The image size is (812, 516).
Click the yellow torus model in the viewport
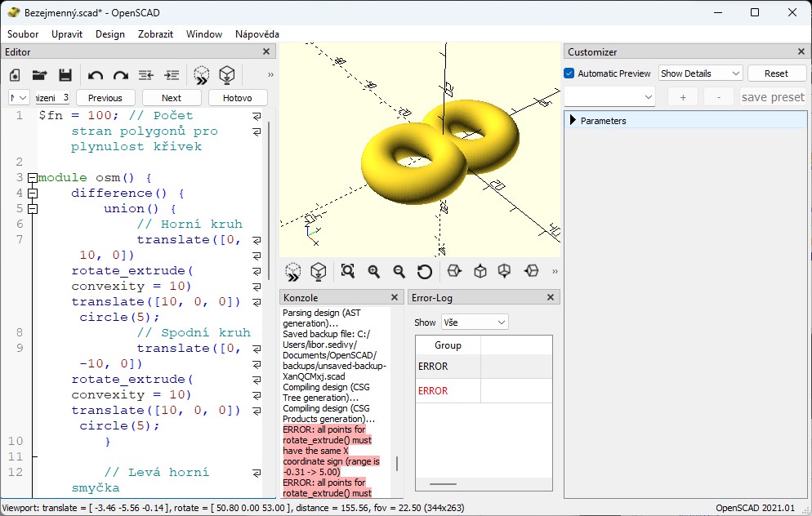439,152
